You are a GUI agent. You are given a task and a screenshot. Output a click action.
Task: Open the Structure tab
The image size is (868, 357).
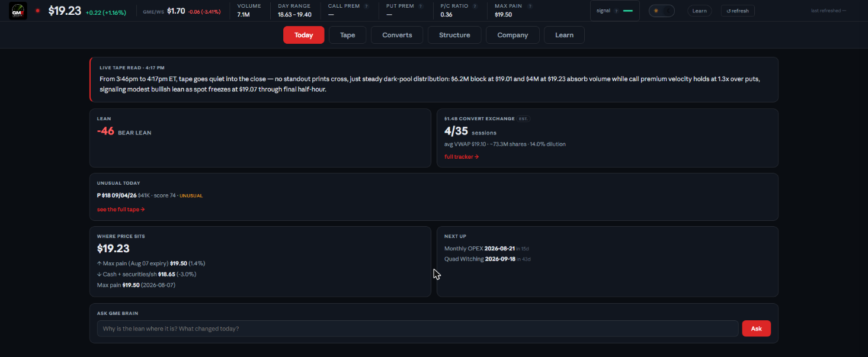(x=454, y=35)
